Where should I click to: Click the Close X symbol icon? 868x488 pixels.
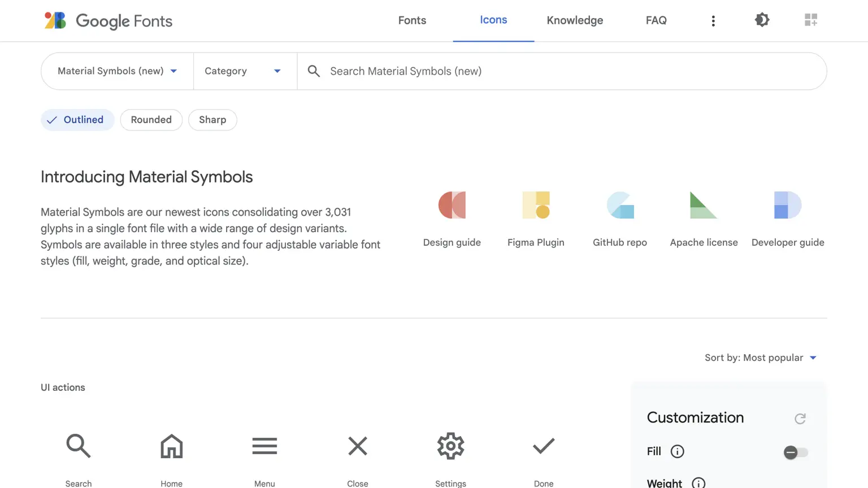click(x=357, y=446)
